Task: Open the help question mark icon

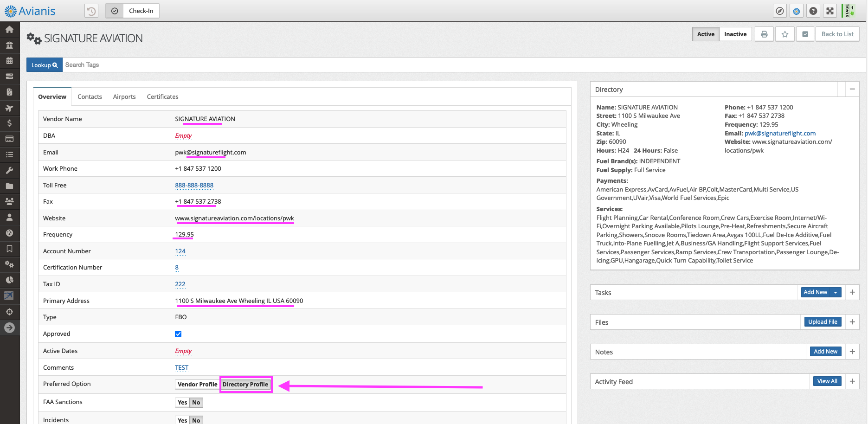Action: click(x=813, y=11)
